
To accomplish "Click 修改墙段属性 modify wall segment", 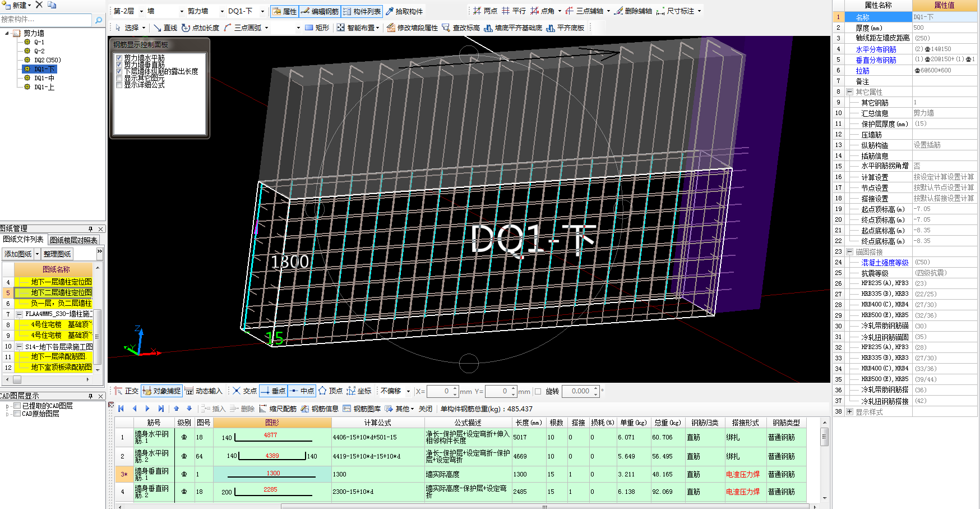I will click(412, 27).
